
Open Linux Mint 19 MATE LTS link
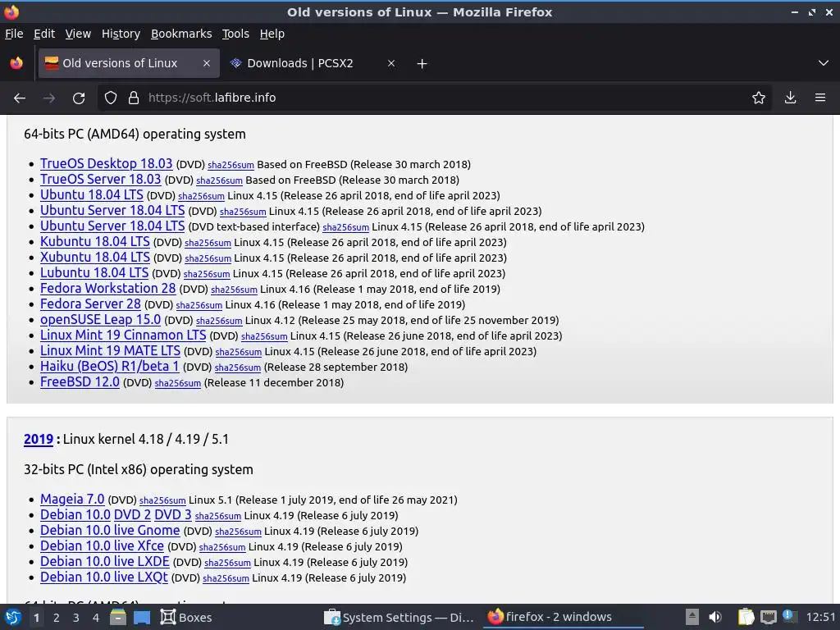click(111, 350)
